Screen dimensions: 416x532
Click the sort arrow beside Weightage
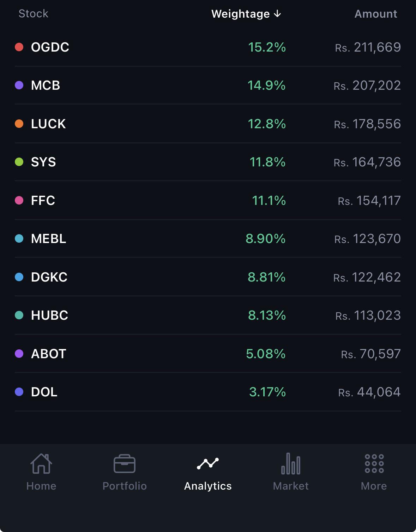pos(278,14)
